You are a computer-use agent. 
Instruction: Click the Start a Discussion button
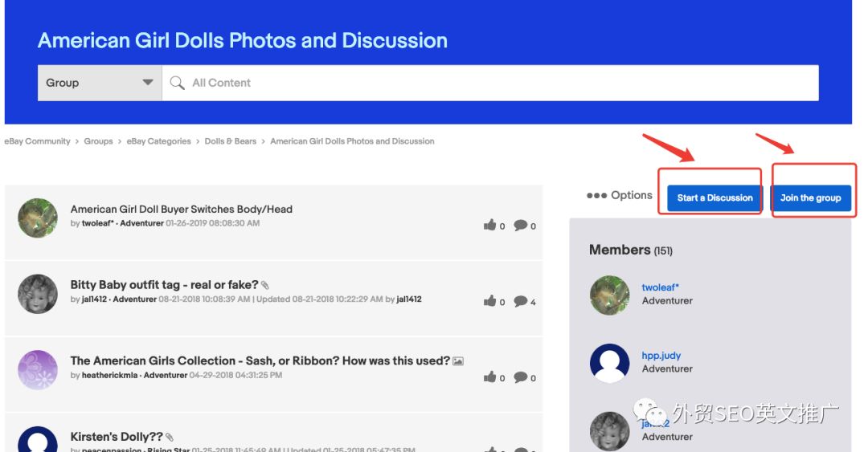tap(714, 198)
